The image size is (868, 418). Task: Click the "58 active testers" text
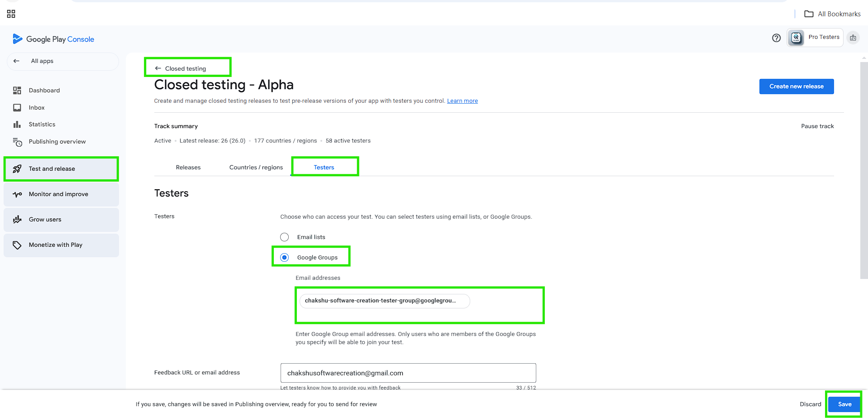[348, 141]
